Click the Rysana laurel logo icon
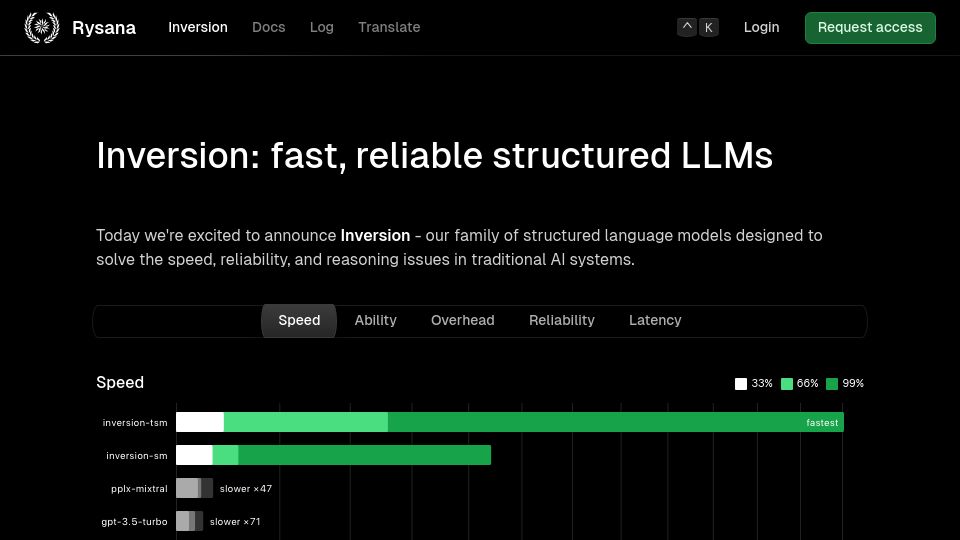Image resolution: width=960 pixels, height=540 pixels. click(42, 27)
